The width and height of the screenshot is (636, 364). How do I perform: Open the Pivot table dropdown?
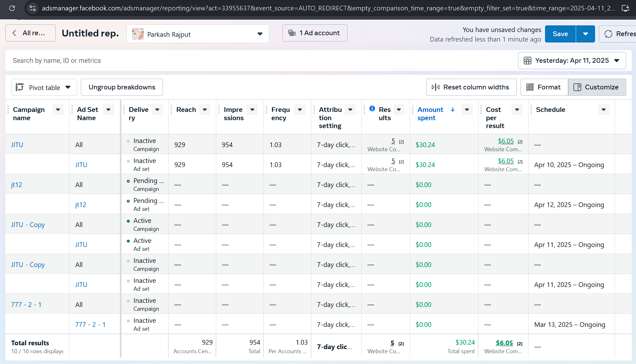pyautogui.click(x=44, y=88)
